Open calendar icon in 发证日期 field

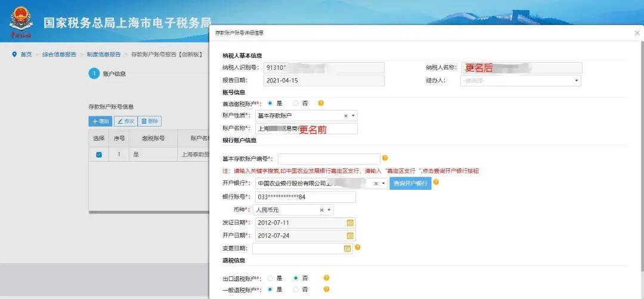click(x=350, y=223)
